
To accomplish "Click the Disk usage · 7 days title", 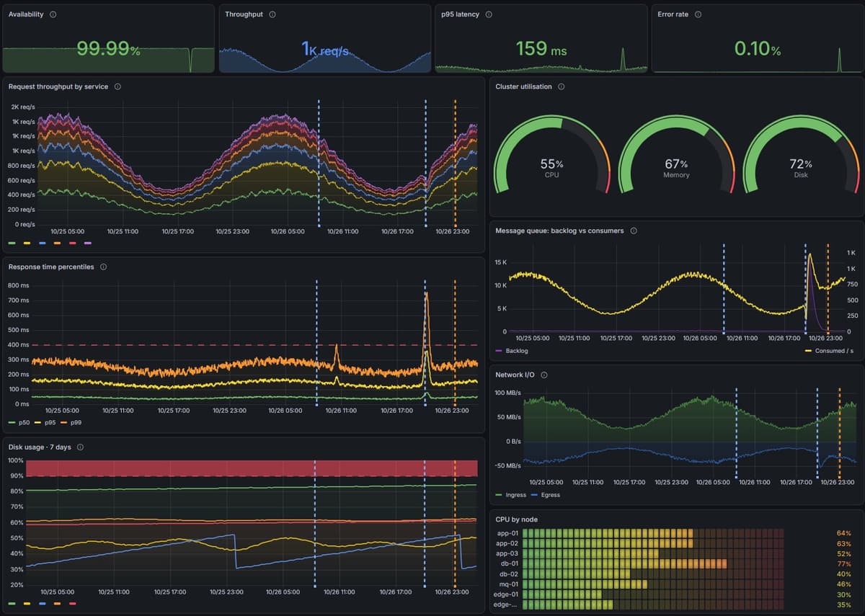I will (40, 447).
